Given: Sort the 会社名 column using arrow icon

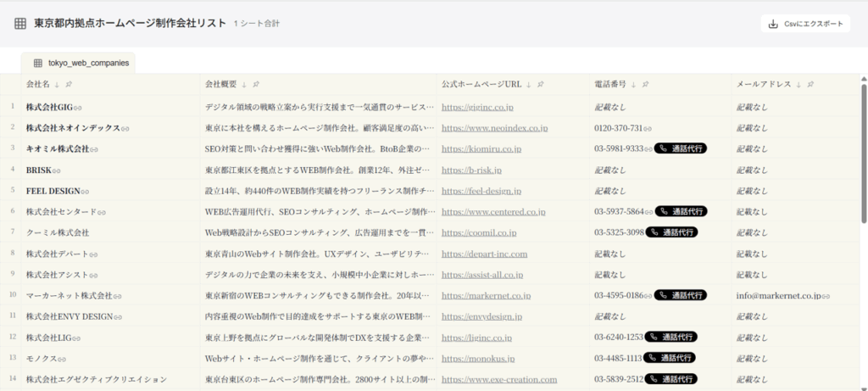Looking at the screenshot, I should click(57, 85).
